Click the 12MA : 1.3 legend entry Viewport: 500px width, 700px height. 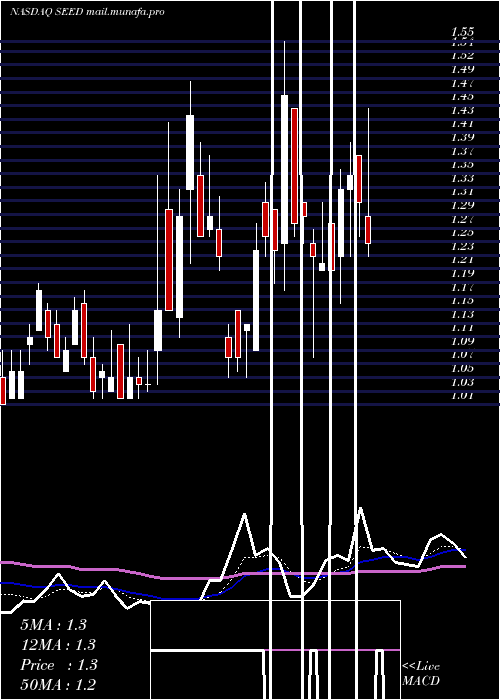coord(58,645)
